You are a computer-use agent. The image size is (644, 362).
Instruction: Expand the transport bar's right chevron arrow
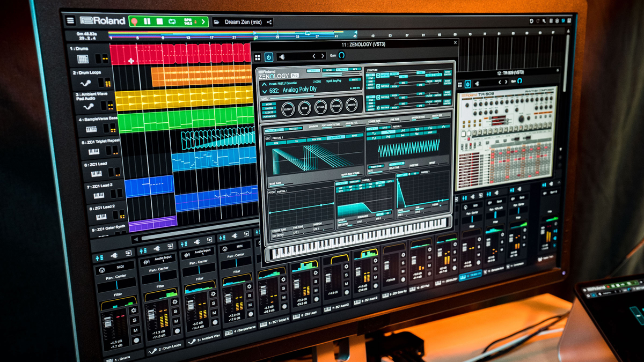point(203,22)
